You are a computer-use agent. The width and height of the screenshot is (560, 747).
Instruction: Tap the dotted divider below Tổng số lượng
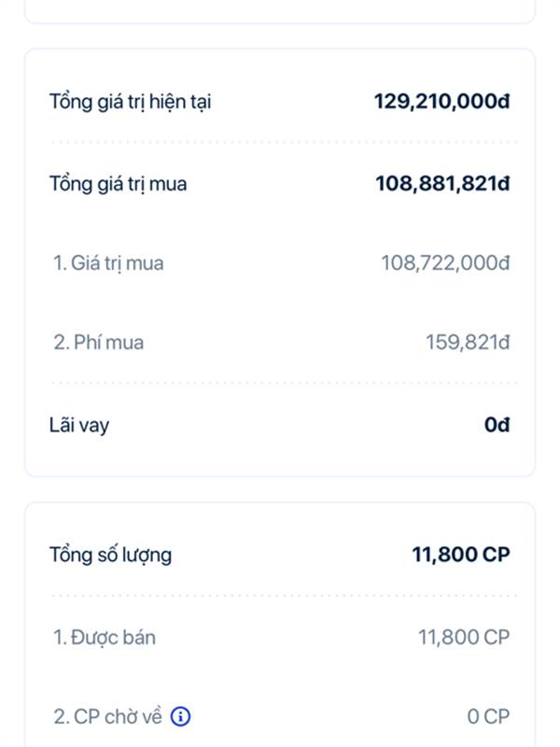(x=284, y=596)
